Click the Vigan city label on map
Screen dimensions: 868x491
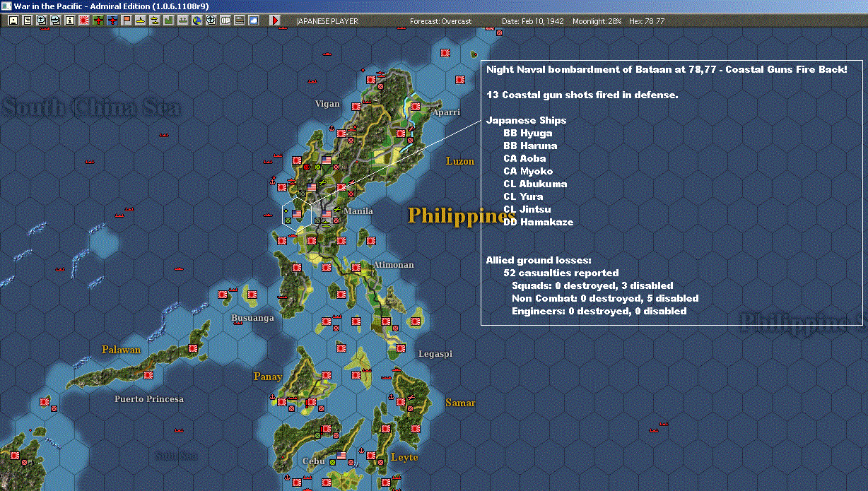coord(327,104)
